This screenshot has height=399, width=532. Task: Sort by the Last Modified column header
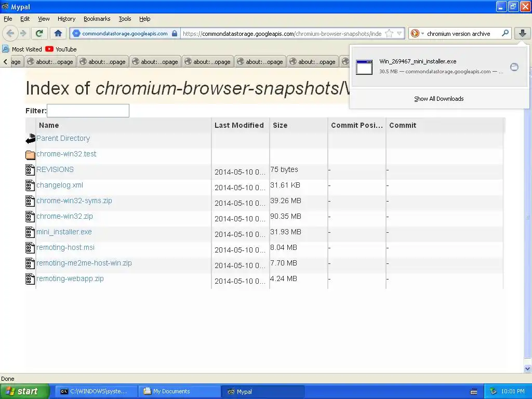pyautogui.click(x=239, y=125)
